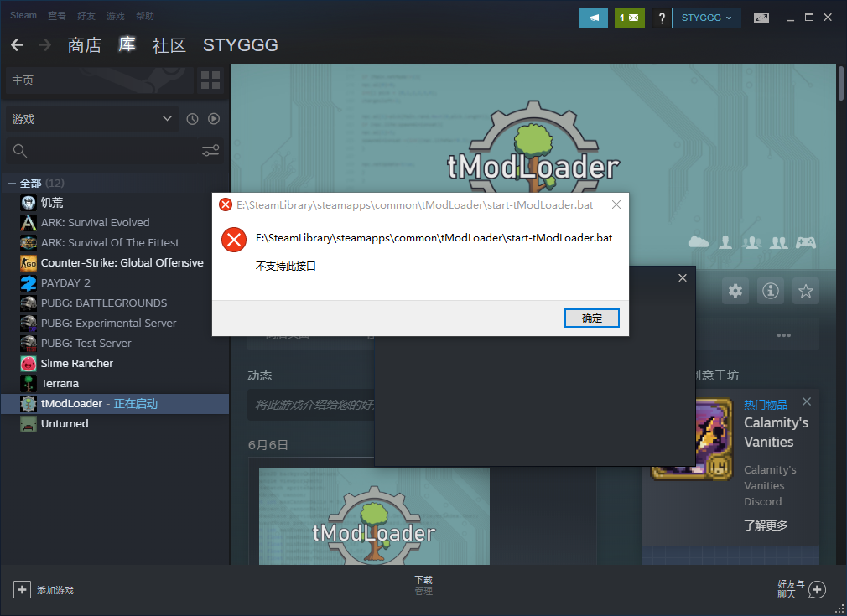
Task: Select Terraria in the game list
Action: click(60, 383)
